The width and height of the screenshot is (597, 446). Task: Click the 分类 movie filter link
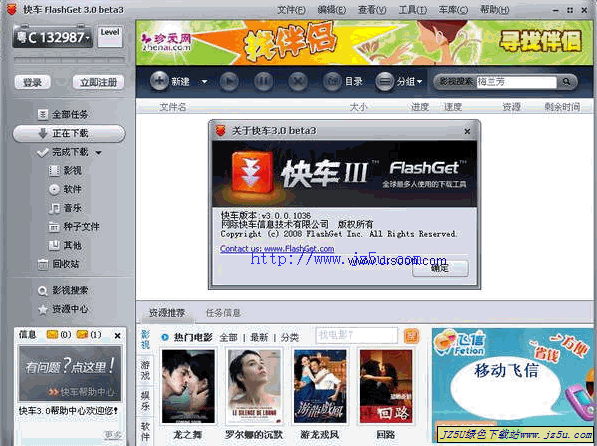pyautogui.click(x=290, y=337)
